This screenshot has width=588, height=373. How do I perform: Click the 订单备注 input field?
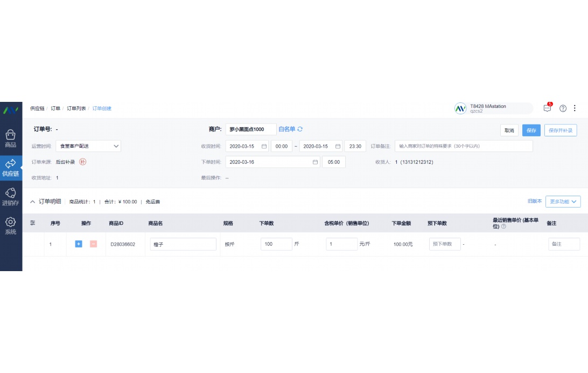click(463, 146)
